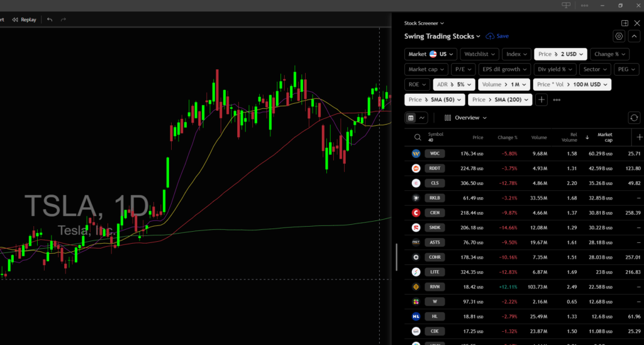Add a new filter with the plus button
The height and width of the screenshot is (345, 644).
(x=541, y=99)
